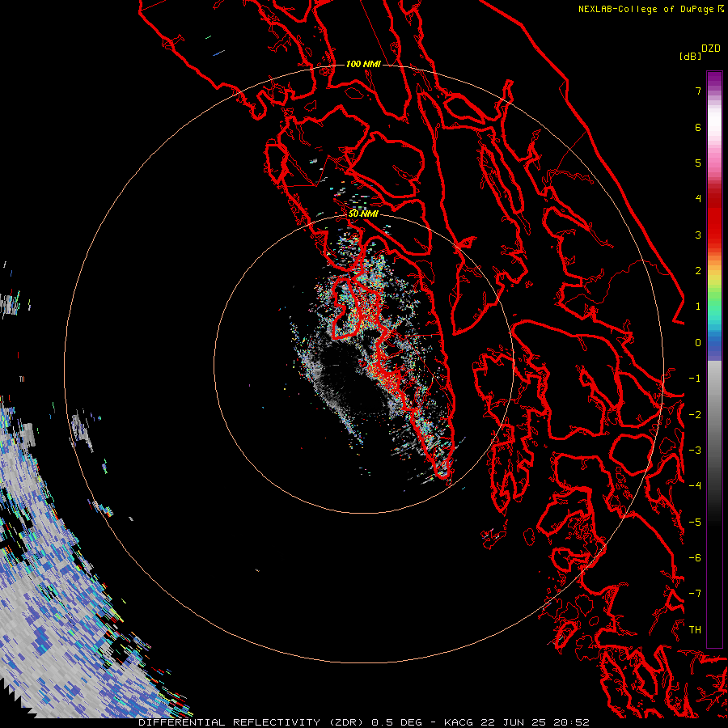Click the -5 value on color scale
The width and height of the screenshot is (728, 728).
[x=695, y=523]
